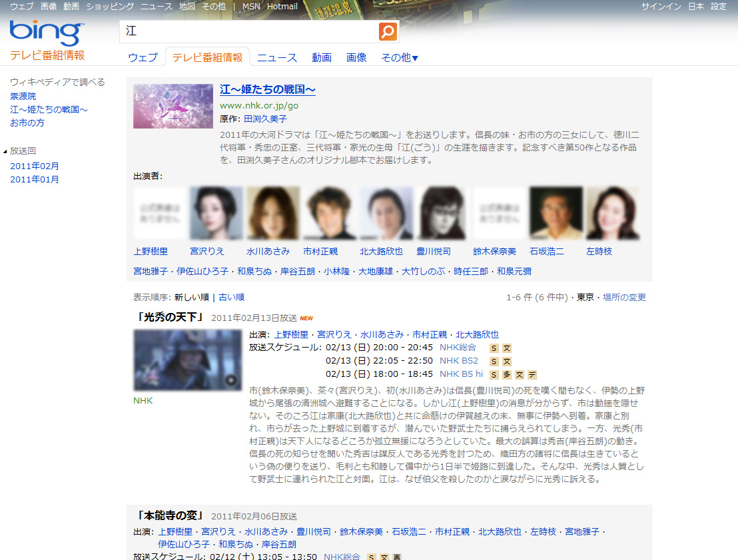Click 地図 in top navigation
738x560 pixels.
point(187,7)
